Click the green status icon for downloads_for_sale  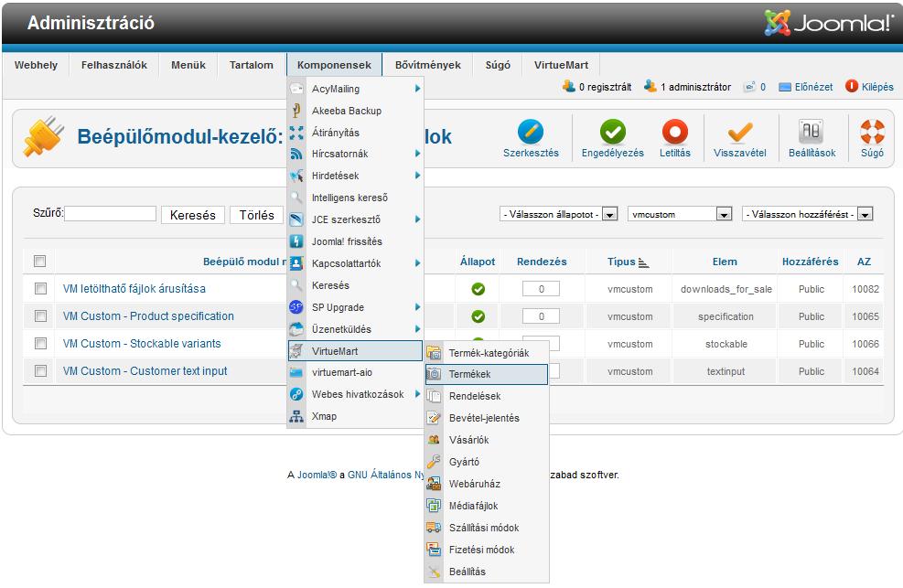click(478, 289)
